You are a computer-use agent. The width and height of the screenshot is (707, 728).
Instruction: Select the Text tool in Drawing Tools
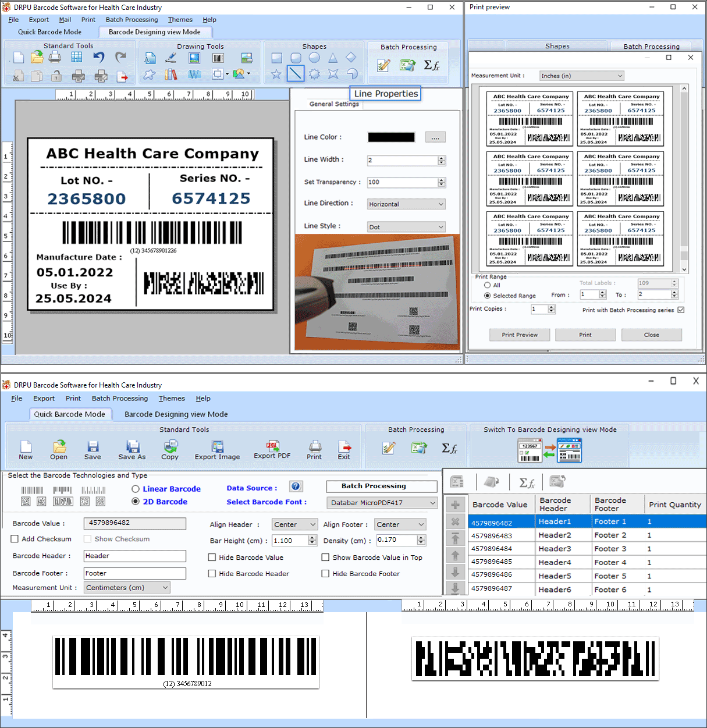(x=150, y=58)
